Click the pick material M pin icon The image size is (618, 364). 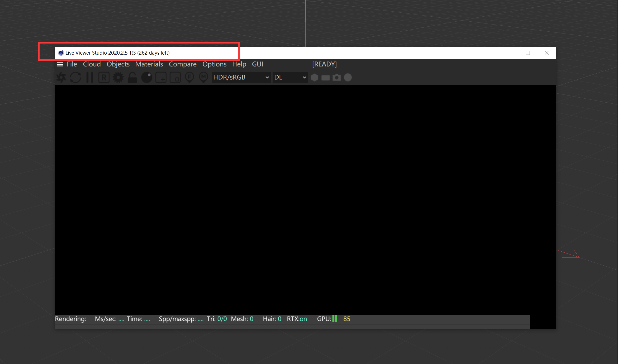point(203,78)
